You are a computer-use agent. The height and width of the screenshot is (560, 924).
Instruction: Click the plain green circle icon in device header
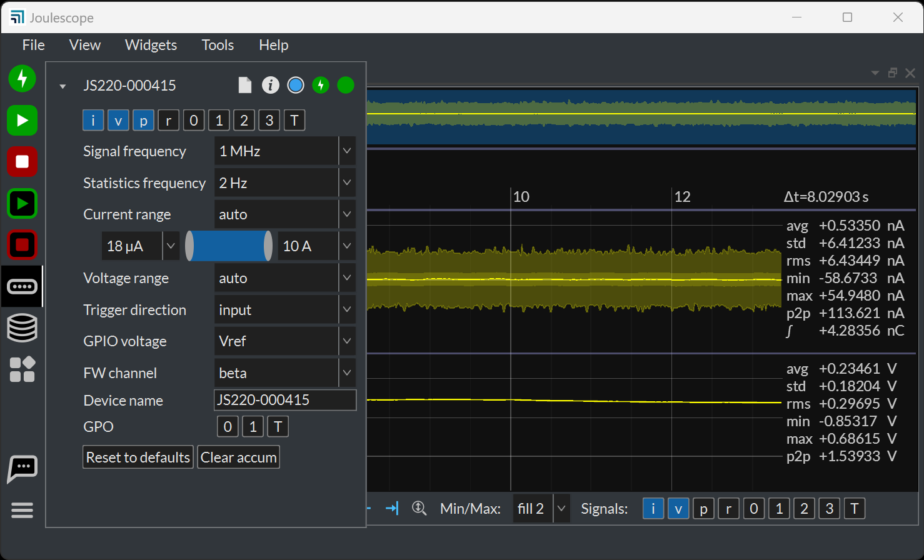click(346, 85)
